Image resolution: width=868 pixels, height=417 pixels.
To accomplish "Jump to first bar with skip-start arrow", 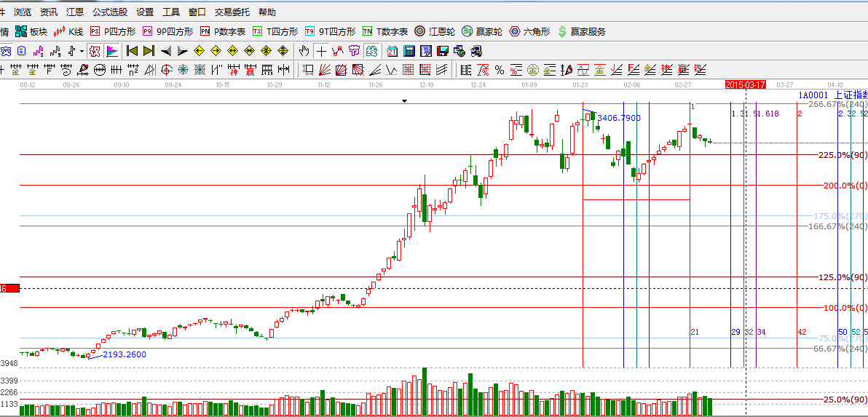I will pos(132,51).
